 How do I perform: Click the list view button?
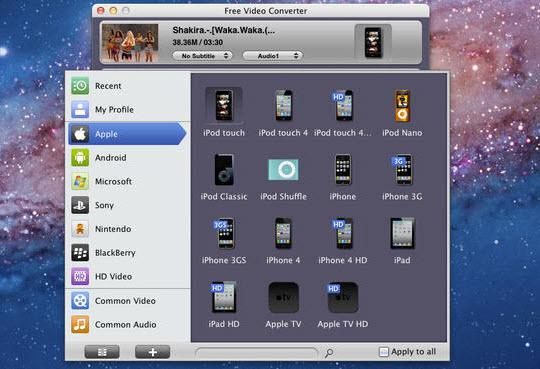point(102,352)
